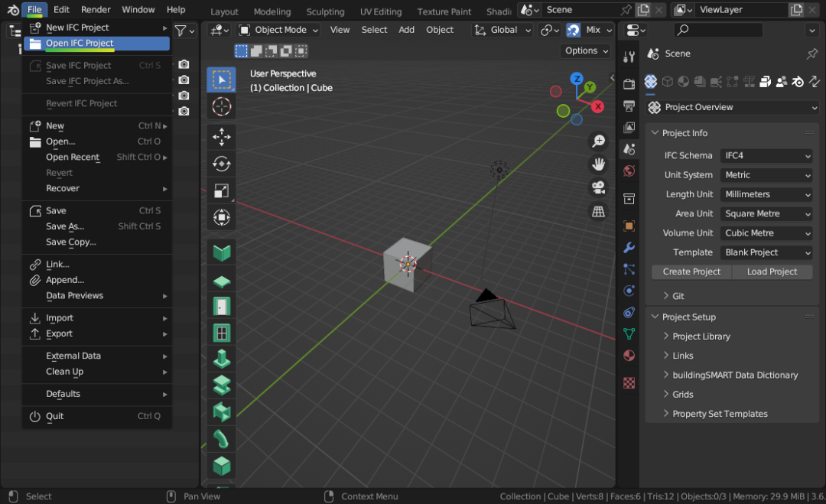
Task: Open the Render properties tab
Action: tap(629, 84)
